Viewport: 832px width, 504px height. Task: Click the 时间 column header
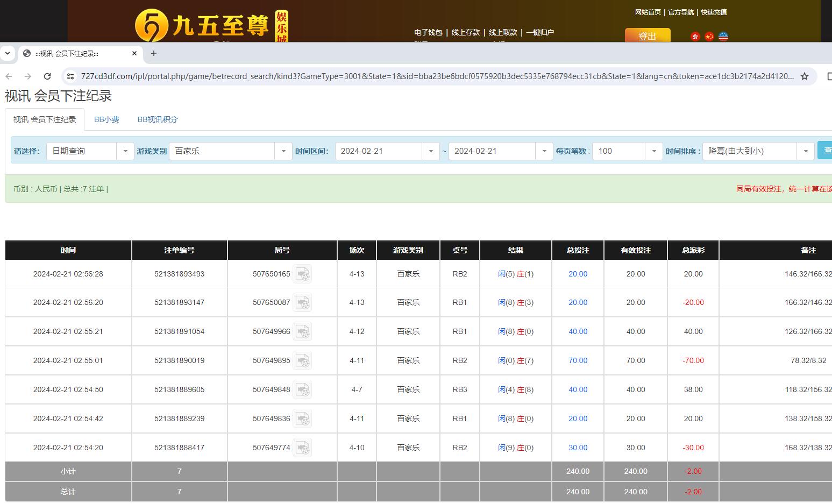[x=68, y=250]
